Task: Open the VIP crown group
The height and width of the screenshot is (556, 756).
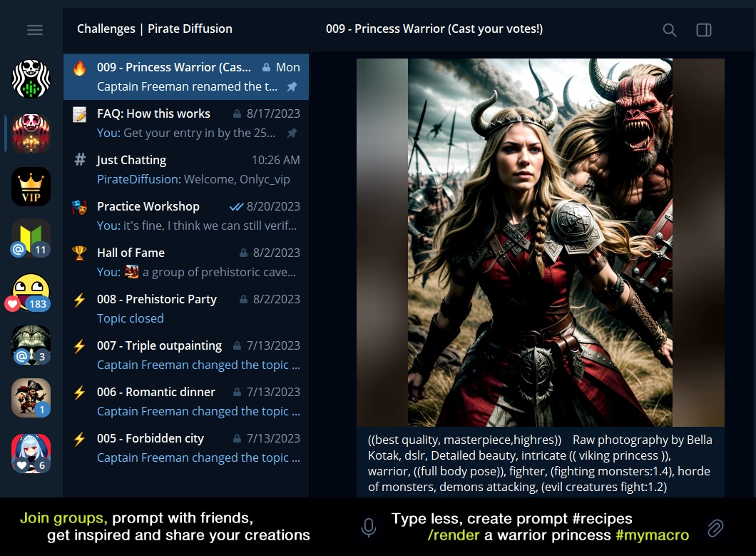Action: pyautogui.click(x=31, y=187)
